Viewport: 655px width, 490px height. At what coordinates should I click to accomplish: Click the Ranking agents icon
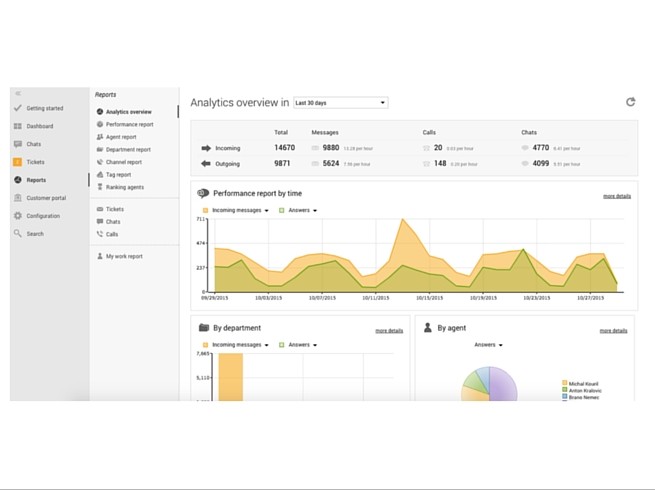pos(100,187)
